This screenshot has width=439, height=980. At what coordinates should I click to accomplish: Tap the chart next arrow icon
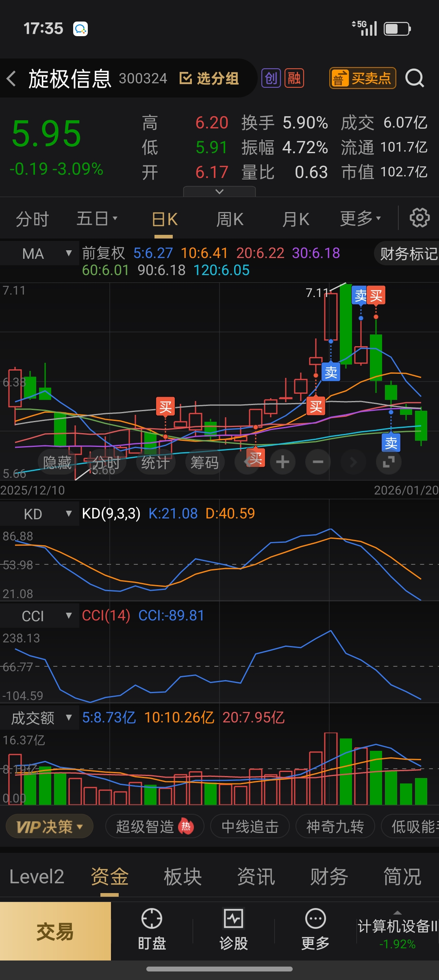(353, 462)
